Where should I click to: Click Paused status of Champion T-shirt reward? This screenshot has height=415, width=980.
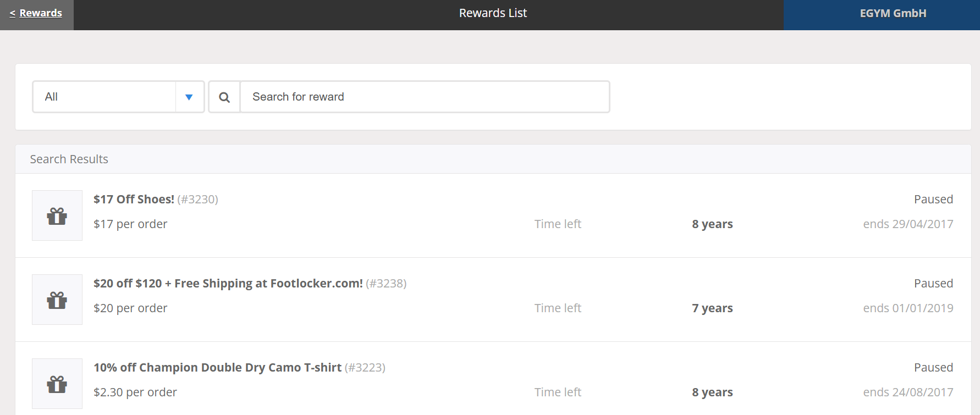933,368
